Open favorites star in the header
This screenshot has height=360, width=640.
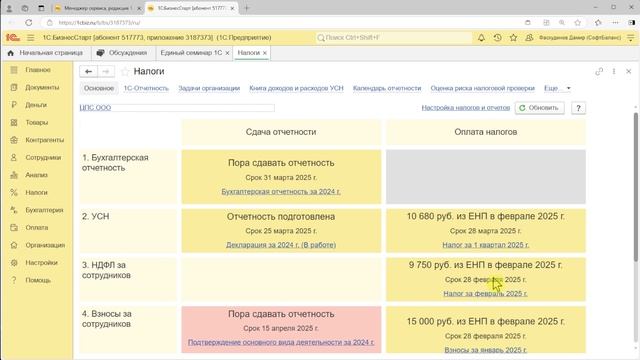[x=513, y=38]
